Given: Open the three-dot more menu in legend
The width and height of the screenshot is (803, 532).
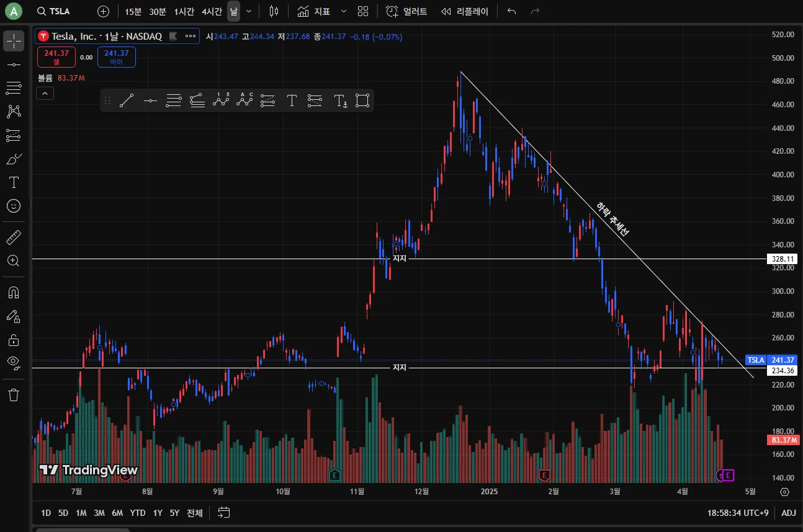Looking at the screenshot, I should (191, 37).
